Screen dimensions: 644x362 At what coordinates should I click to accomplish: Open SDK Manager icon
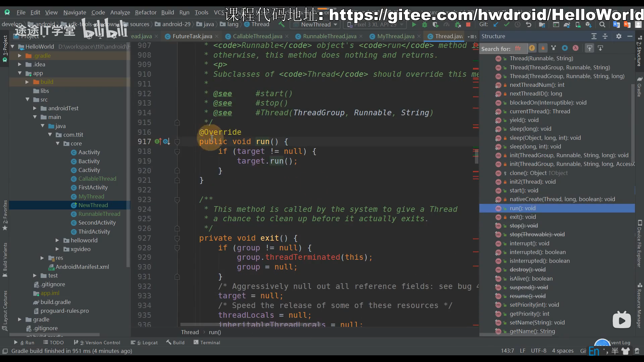589,24
